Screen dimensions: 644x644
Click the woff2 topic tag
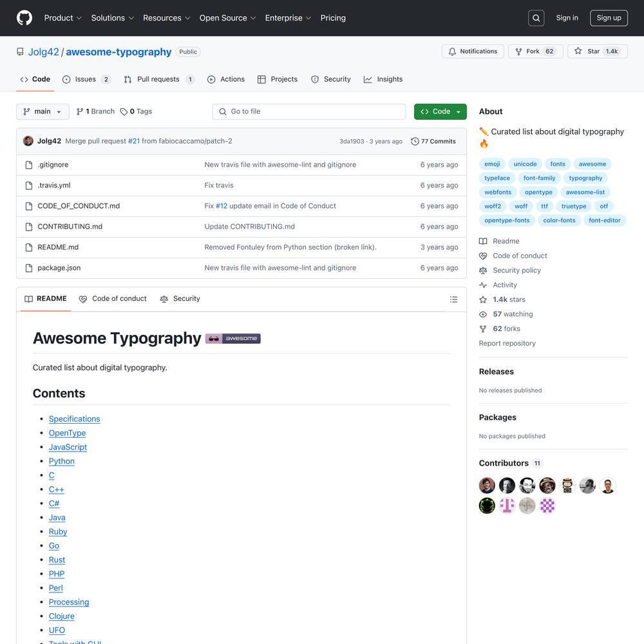493,206
